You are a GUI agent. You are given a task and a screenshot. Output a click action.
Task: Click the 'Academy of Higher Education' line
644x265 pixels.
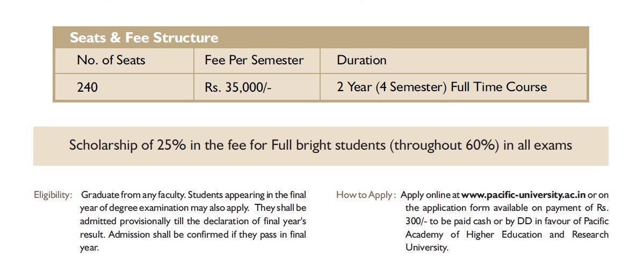tap(507, 234)
